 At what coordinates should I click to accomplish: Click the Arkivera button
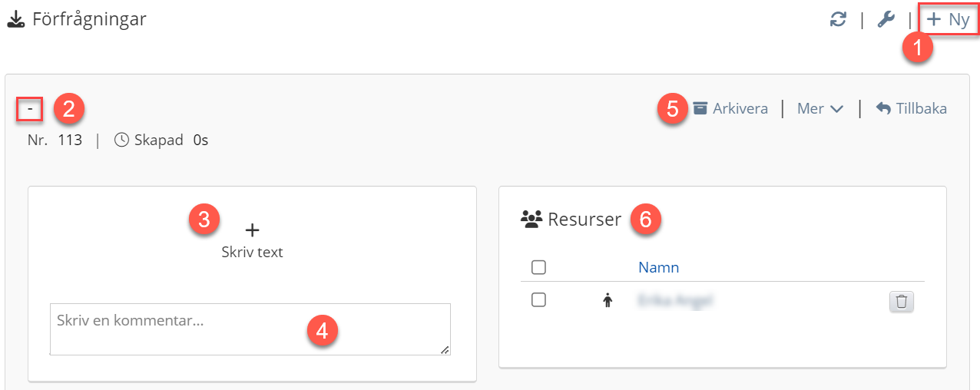[x=740, y=108]
